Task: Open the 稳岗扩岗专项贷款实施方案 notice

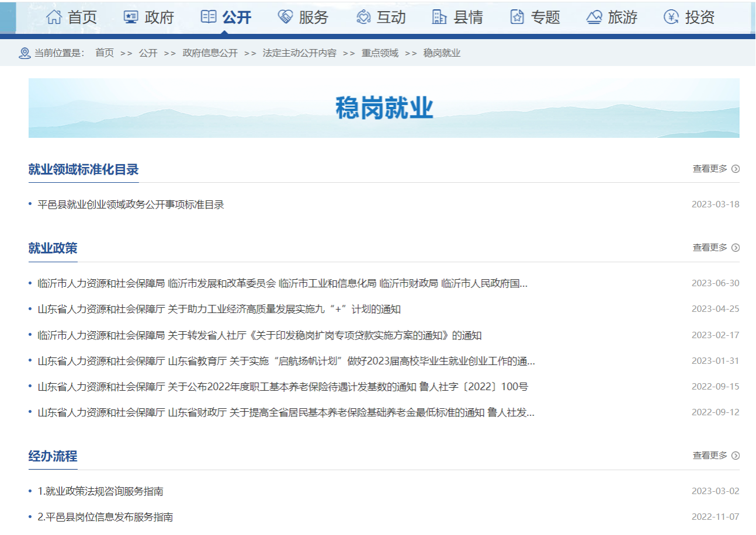Action: (259, 335)
